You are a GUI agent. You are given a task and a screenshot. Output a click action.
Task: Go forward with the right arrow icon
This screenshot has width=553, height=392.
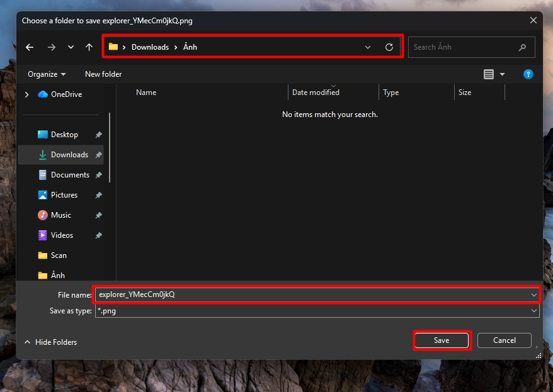[x=52, y=47]
